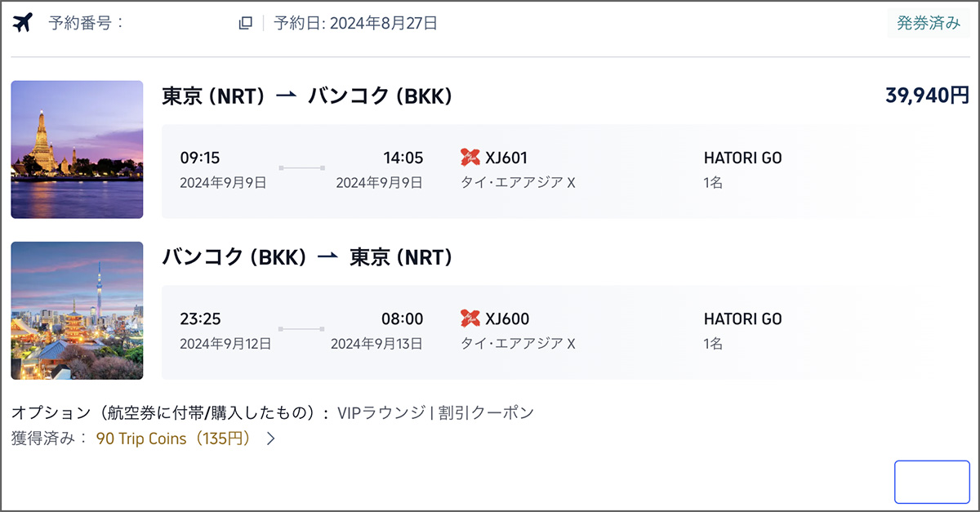Click the arrow in the 東京 to バンコク heading
980x512 pixels.
286,96
